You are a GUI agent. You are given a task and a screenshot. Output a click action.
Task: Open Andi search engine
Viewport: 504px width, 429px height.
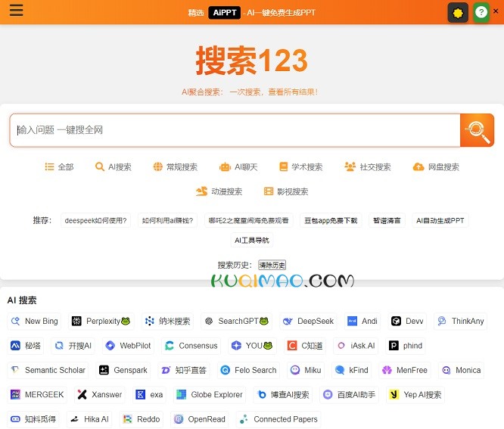click(362, 321)
